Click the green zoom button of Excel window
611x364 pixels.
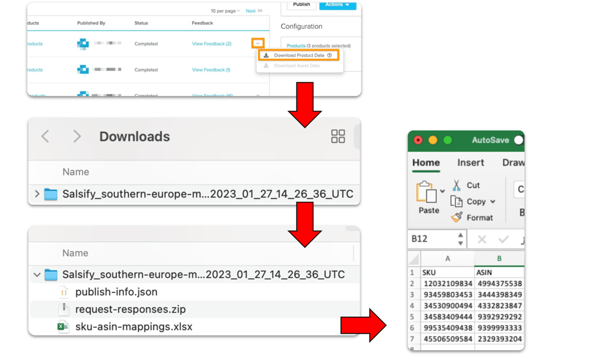coord(448,140)
